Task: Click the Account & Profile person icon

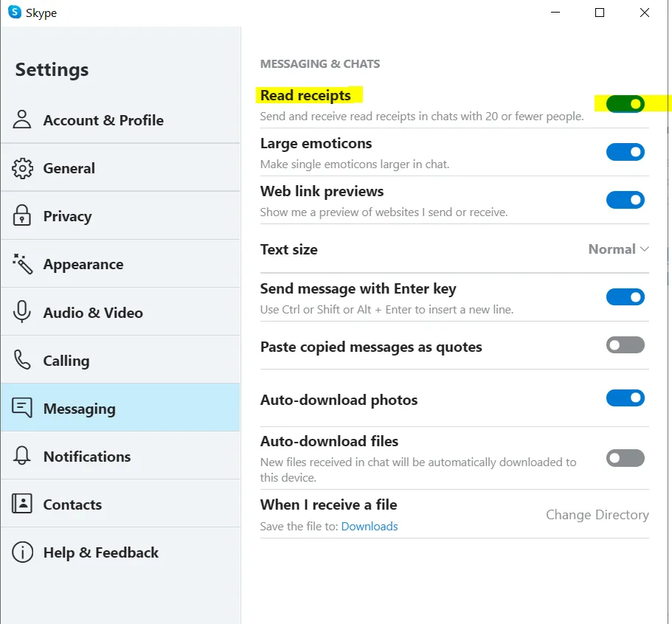Action: (x=22, y=119)
